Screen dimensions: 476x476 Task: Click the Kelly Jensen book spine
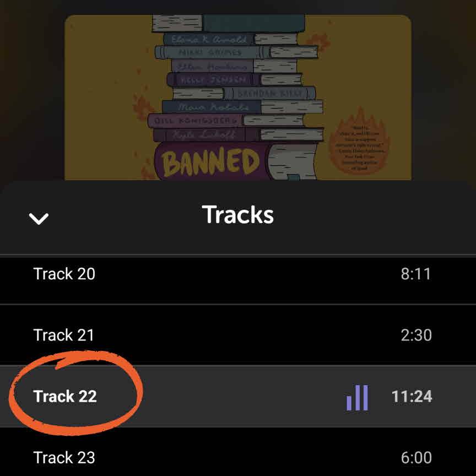[x=213, y=79]
